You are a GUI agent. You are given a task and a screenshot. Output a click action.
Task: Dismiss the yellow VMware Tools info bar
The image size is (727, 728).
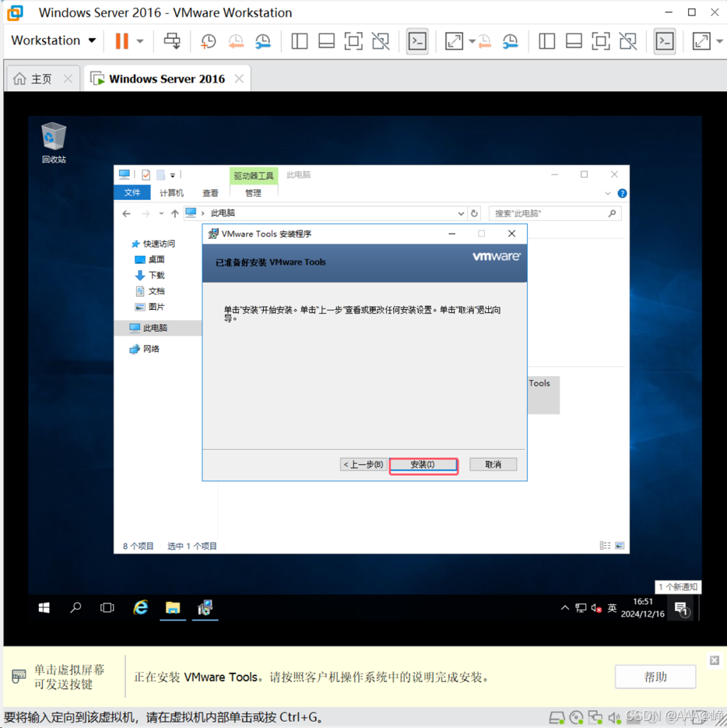click(714, 659)
